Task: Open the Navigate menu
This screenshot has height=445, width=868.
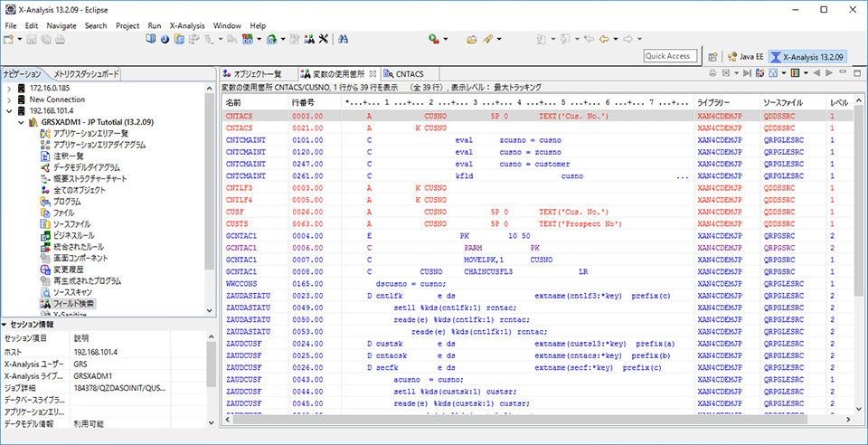Action: [61, 25]
